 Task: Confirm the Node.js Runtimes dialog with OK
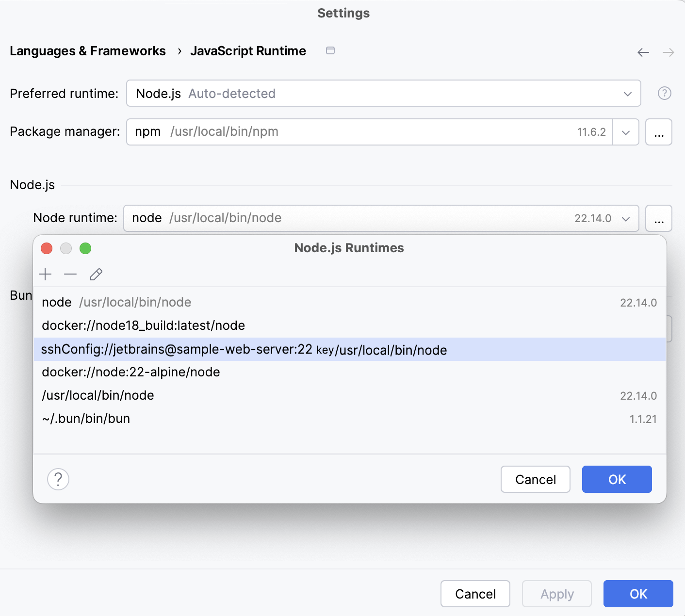(617, 479)
